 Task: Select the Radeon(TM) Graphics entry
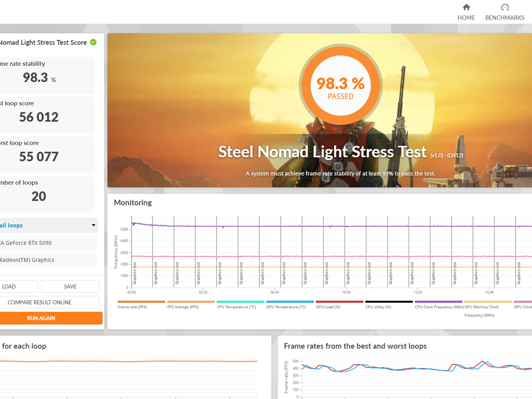point(48,260)
